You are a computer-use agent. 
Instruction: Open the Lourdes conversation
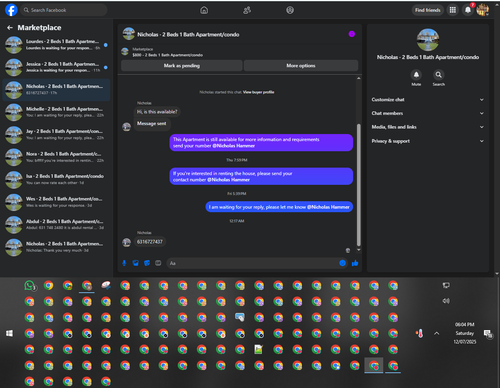click(57, 45)
